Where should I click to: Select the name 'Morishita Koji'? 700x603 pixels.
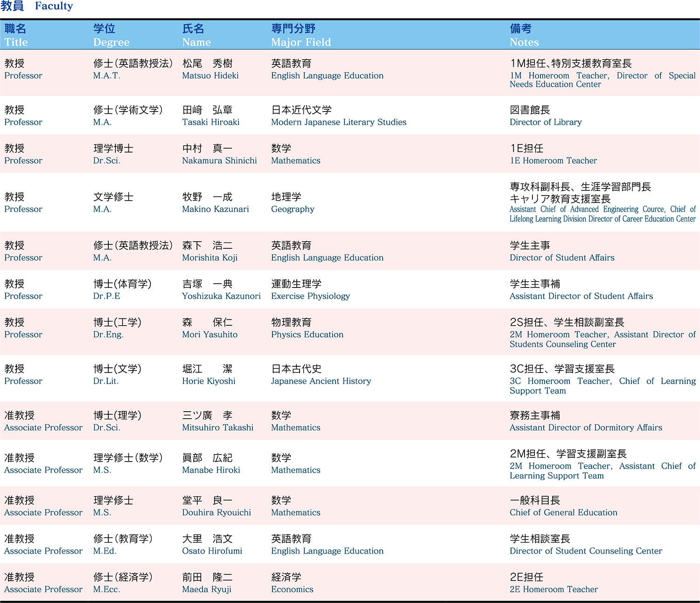(210, 258)
